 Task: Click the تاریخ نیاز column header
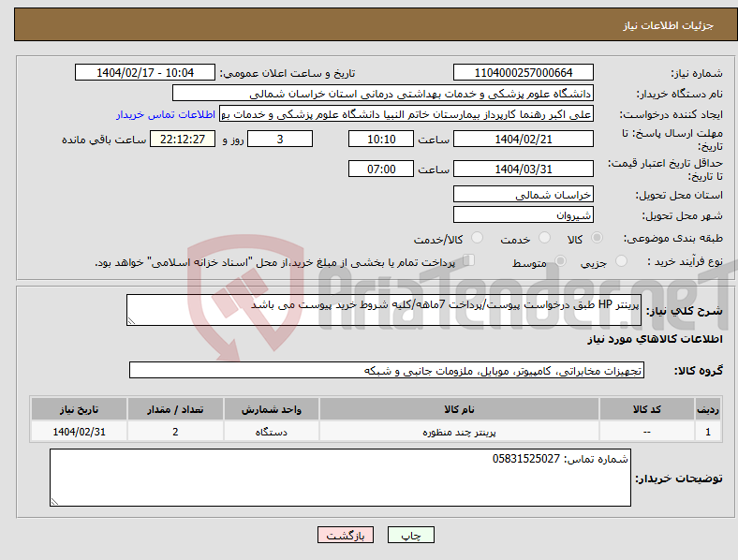(x=79, y=409)
